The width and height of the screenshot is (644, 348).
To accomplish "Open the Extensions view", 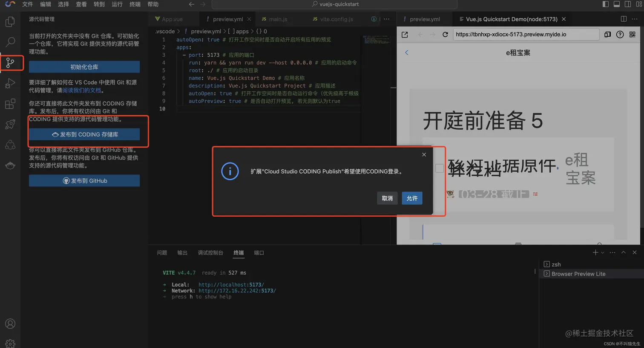I will (10, 104).
